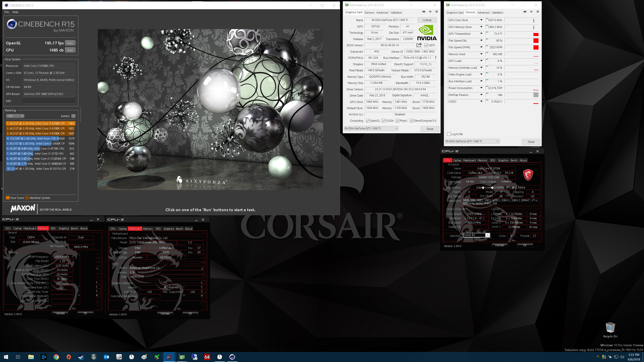The height and width of the screenshot is (362, 644).
Task: Click the NVIDIA logo in GPU-Z
Action: [427, 33]
